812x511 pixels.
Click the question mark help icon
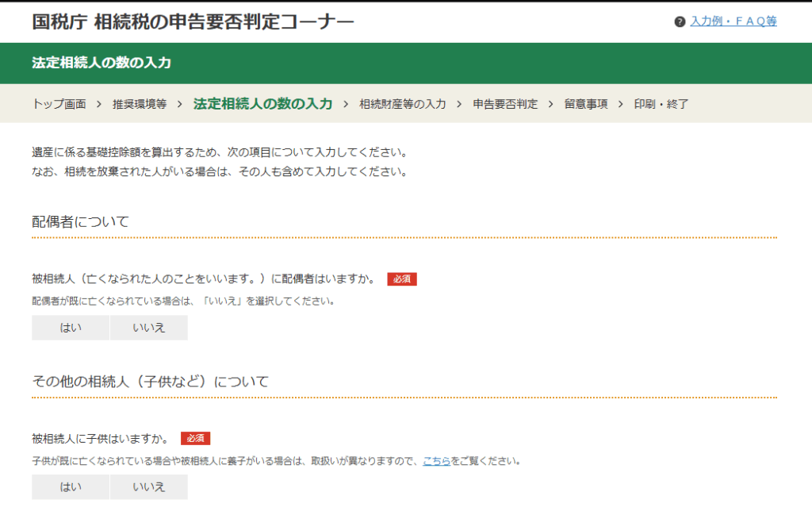pyautogui.click(x=680, y=22)
